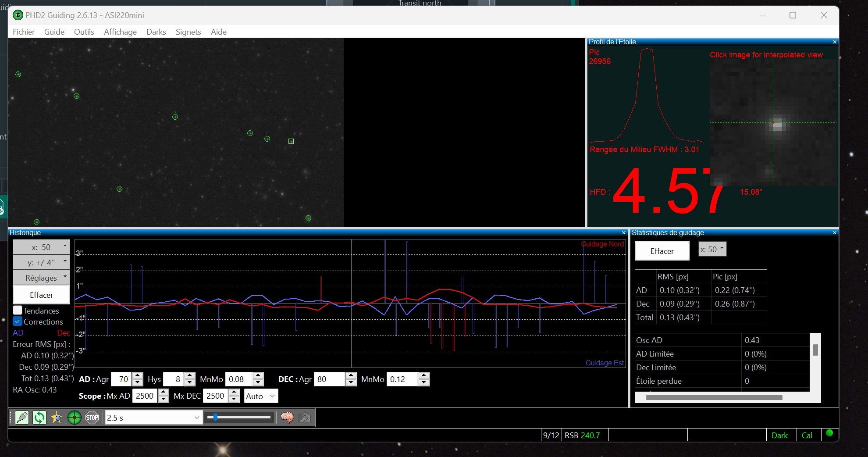Close the Profil de l'Etoile panel
Screen dimensions: 868x457
835,42
